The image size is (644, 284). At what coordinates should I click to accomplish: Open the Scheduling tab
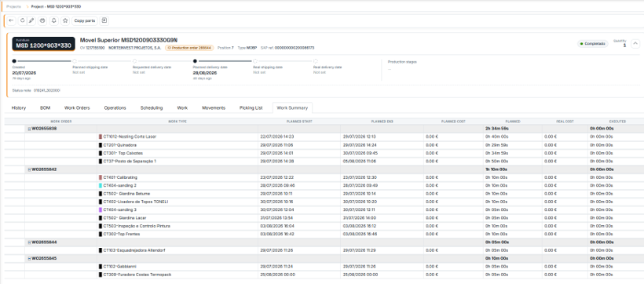coord(152,108)
